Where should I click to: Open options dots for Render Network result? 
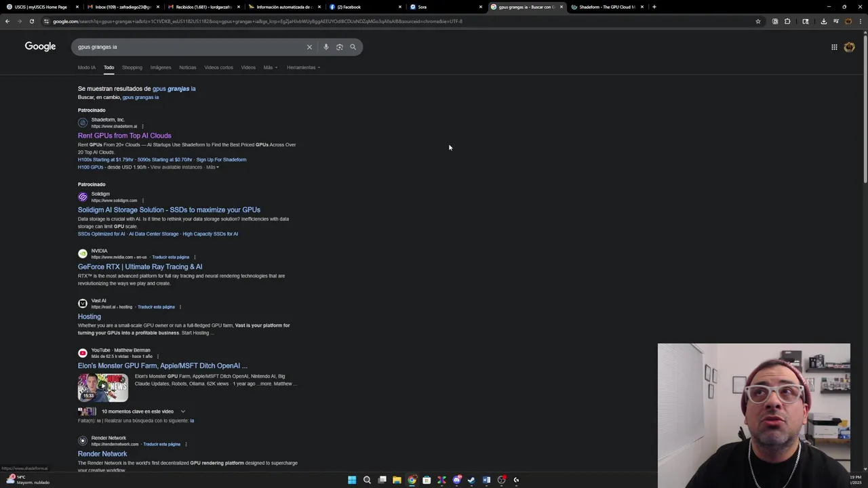(186, 445)
